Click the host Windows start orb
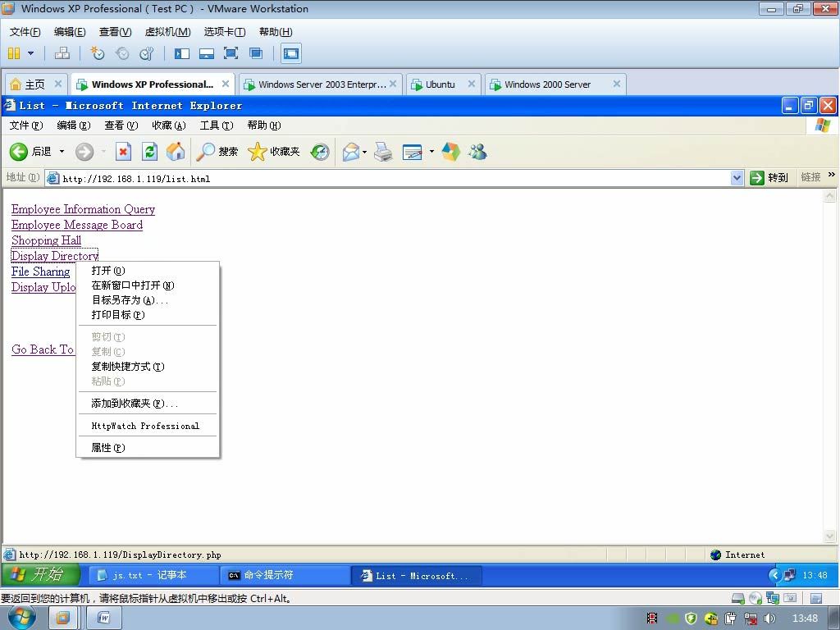Image resolution: width=840 pixels, height=630 pixels. point(21,618)
